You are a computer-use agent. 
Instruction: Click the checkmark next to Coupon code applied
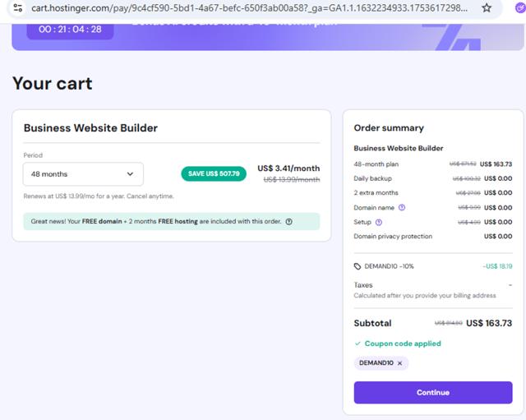pos(358,344)
